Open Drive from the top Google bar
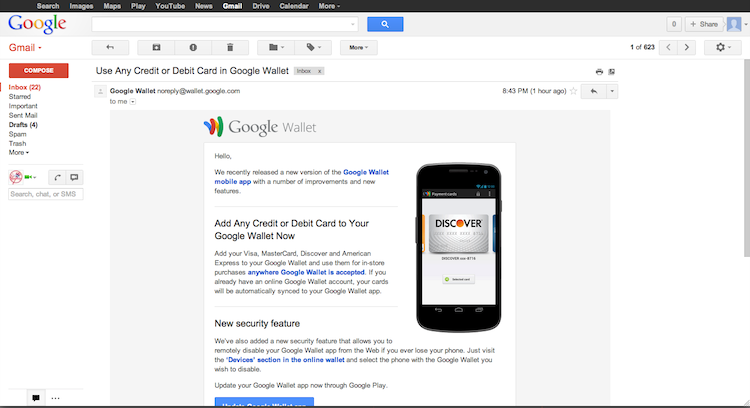This screenshot has width=750, height=408. pyautogui.click(x=260, y=6)
